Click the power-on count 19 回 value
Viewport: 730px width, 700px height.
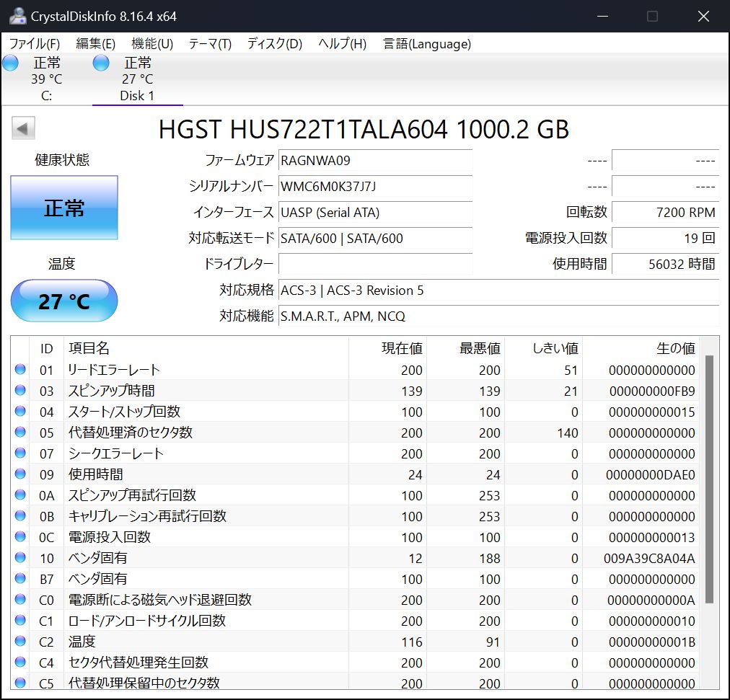(666, 239)
